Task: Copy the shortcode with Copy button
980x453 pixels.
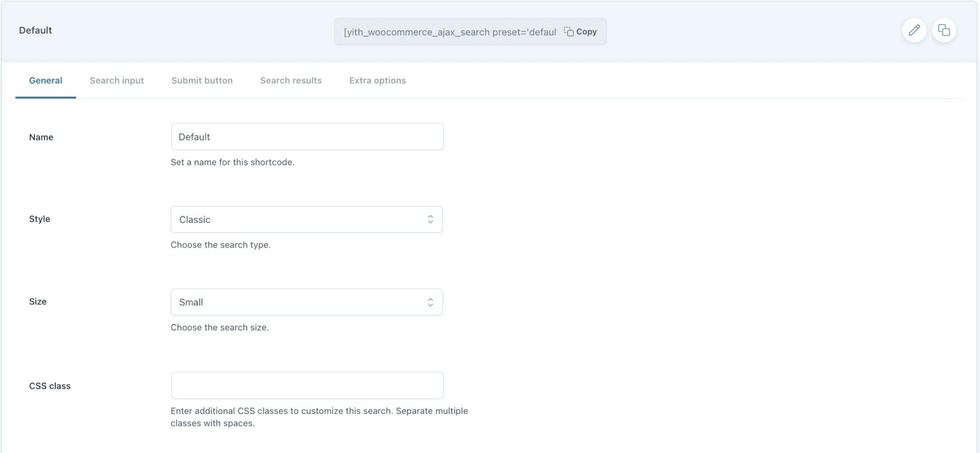Action: tap(580, 32)
